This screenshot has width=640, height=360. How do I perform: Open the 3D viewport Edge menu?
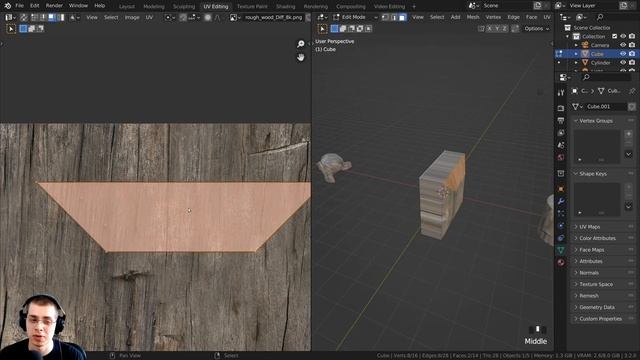coord(513,17)
